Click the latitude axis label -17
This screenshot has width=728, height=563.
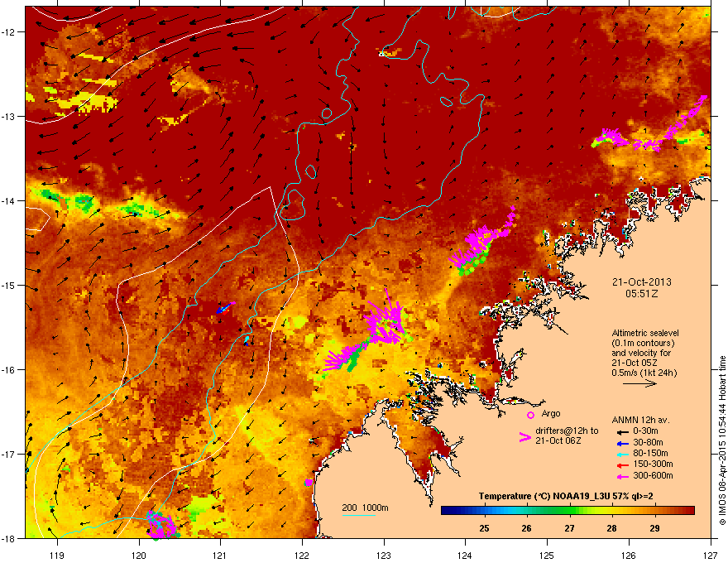click(x=9, y=454)
